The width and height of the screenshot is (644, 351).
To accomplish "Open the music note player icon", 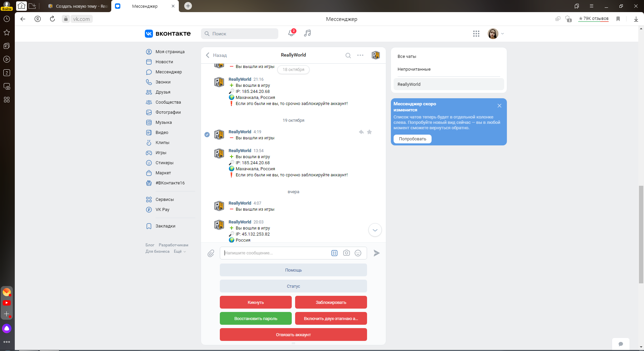I will tap(307, 33).
